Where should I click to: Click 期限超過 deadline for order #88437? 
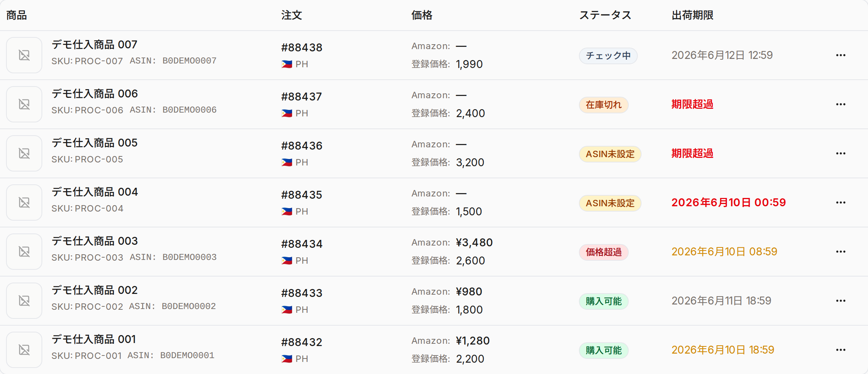coord(693,104)
